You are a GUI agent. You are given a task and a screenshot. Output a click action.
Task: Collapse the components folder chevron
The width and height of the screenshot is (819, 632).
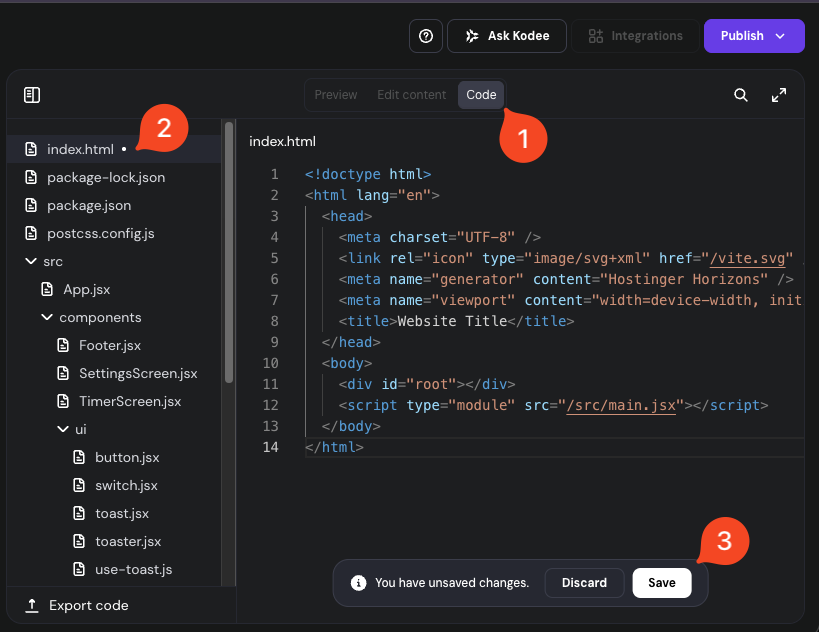pos(47,317)
